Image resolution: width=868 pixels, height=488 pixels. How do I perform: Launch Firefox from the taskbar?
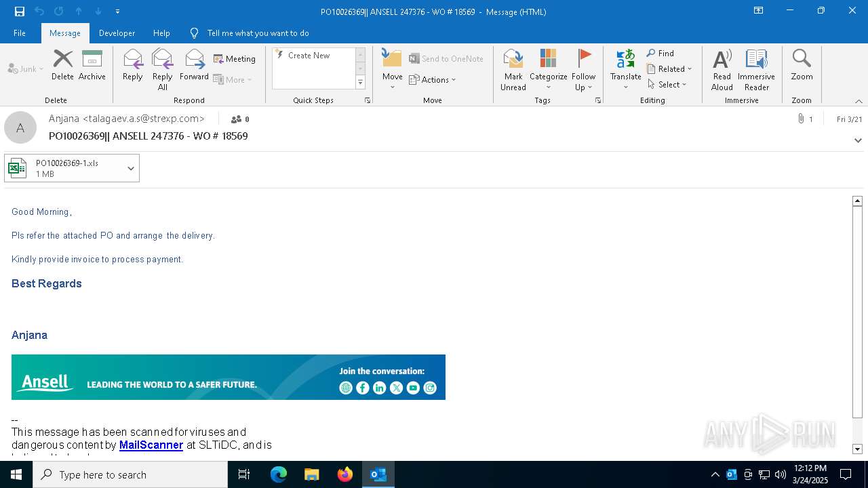coord(345,474)
